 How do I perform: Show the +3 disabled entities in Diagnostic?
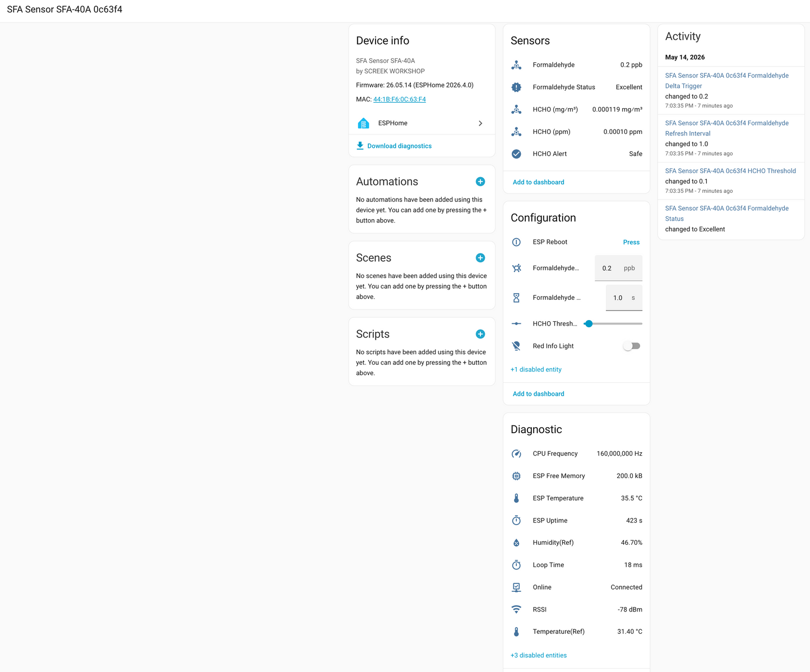coord(539,655)
